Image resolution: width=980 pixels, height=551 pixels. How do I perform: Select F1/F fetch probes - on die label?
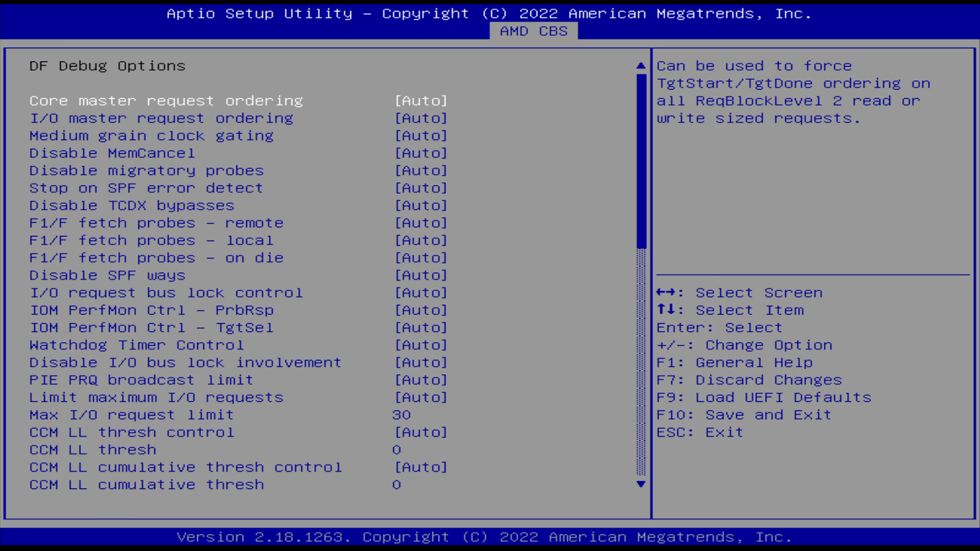[156, 258]
